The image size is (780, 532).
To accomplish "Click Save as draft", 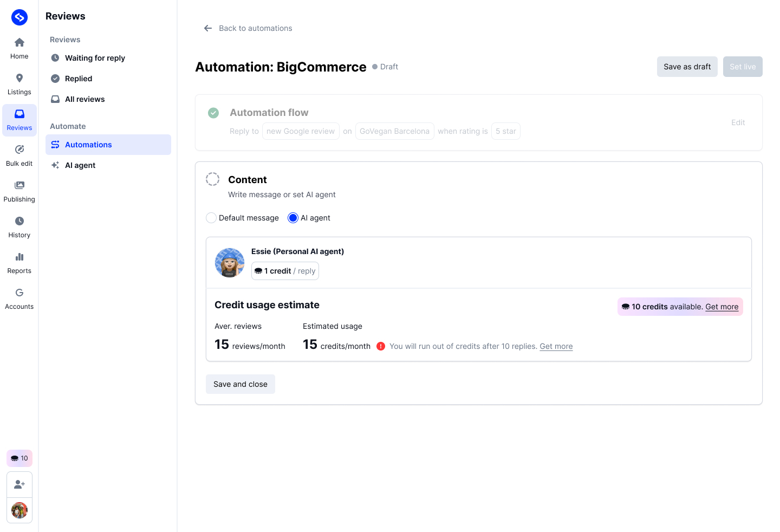I will tap(687, 67).
